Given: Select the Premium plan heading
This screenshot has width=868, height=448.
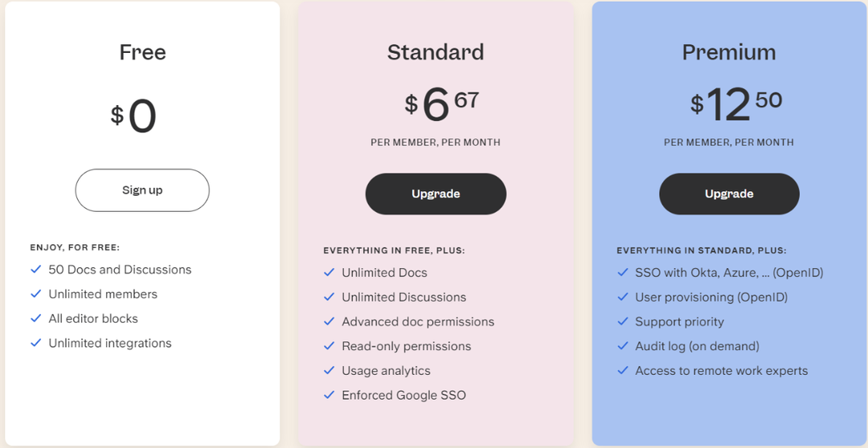Looking at the screenshot, I should coord(729,52).
